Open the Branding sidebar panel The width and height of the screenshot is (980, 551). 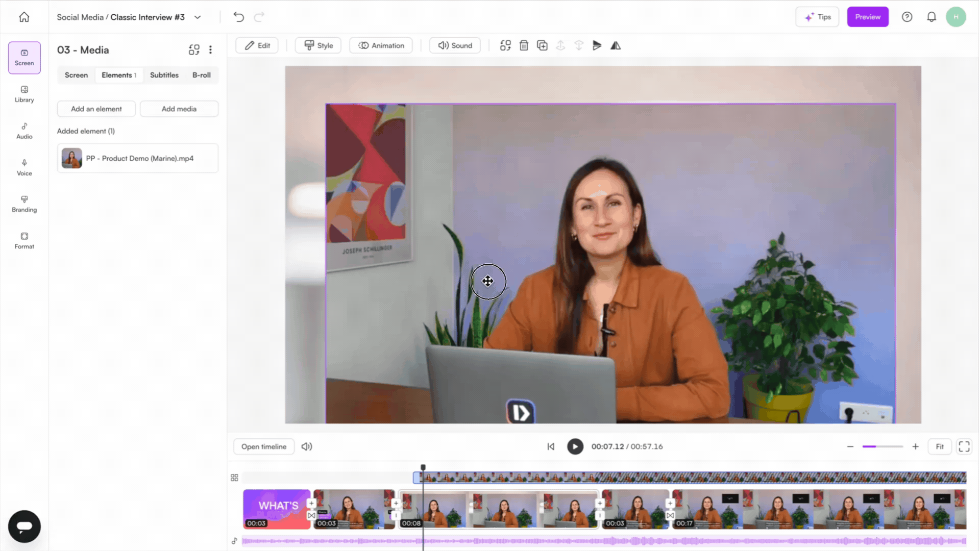click(x=24, y=204)
